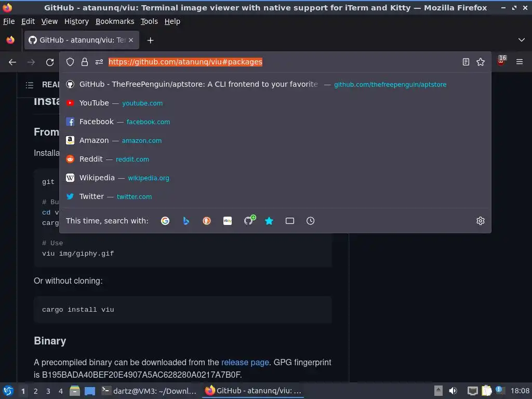Search this time with DuckDuckGo
532x399 pixels.
[x=207, y=221]
